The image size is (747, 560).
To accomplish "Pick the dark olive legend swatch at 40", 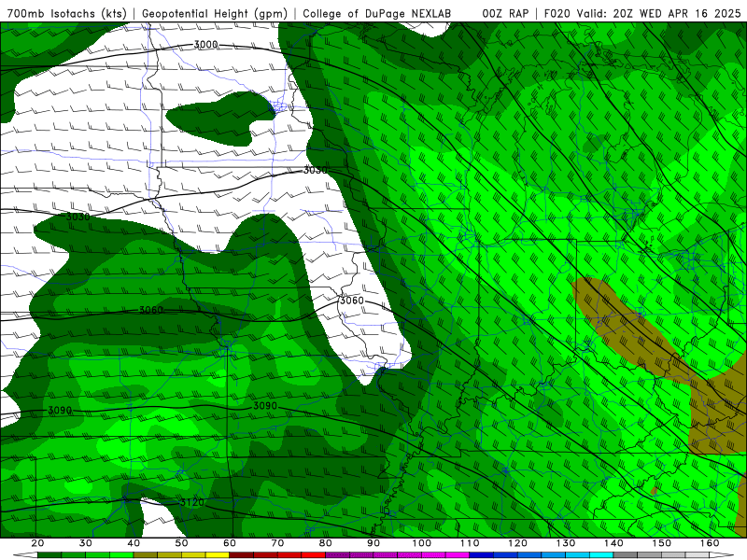I will pos(146,555).
